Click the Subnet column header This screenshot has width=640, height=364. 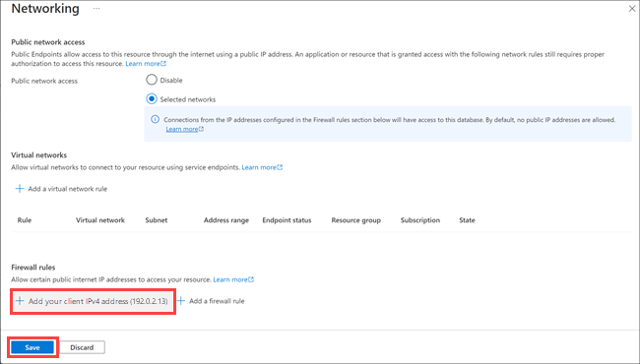pyautogui.click(x=157, y=220)
